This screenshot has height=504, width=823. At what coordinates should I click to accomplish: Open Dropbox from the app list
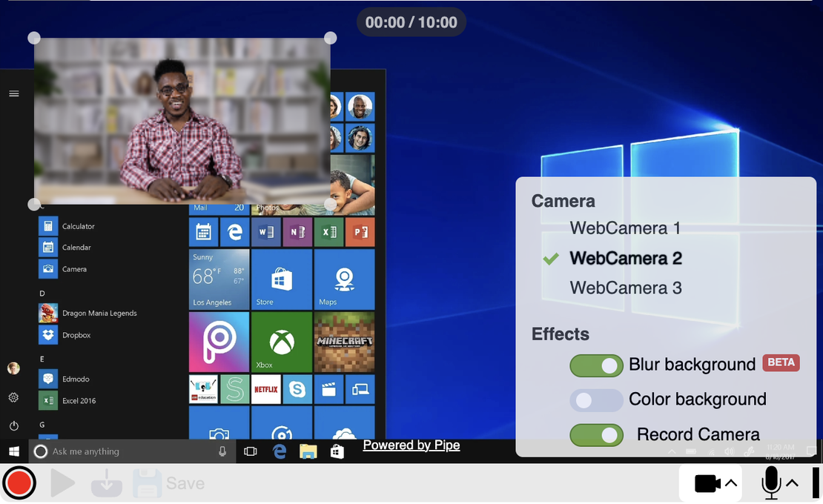point(65,335)
